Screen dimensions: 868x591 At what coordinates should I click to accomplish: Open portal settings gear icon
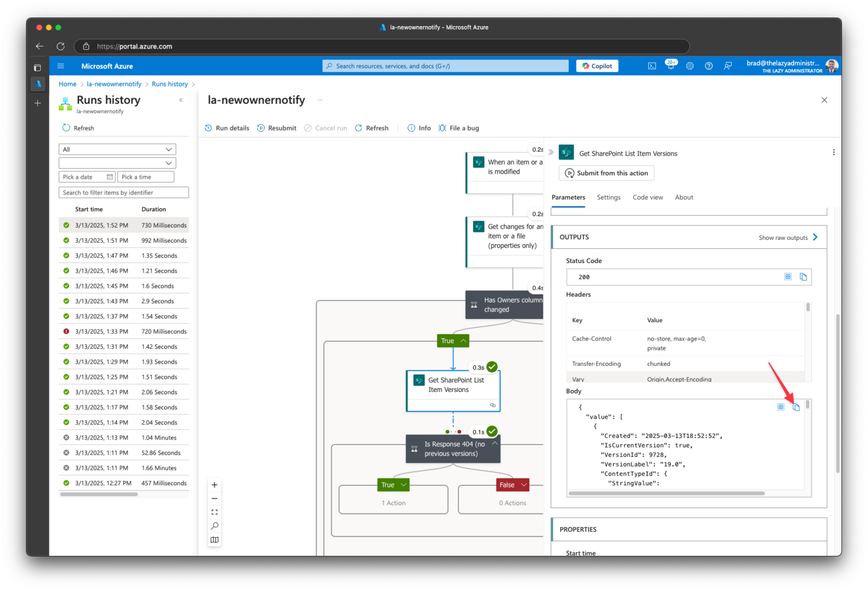690,66
